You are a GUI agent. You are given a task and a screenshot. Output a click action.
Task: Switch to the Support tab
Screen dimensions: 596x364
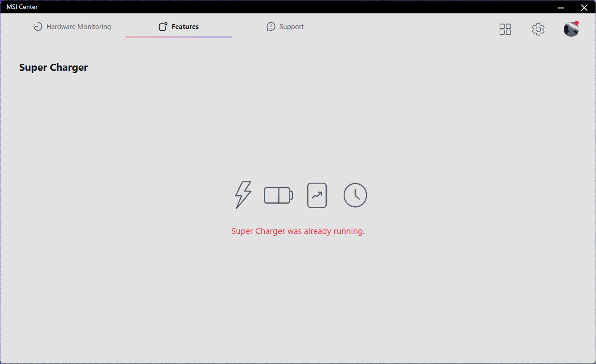pos(285,27)
